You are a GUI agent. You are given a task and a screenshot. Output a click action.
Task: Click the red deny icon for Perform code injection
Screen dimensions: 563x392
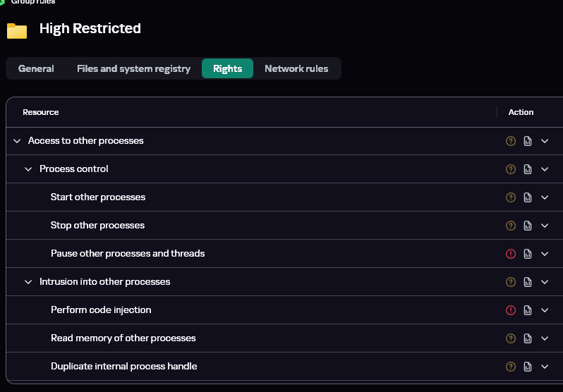pyautogui.click(x=511, y=310)
